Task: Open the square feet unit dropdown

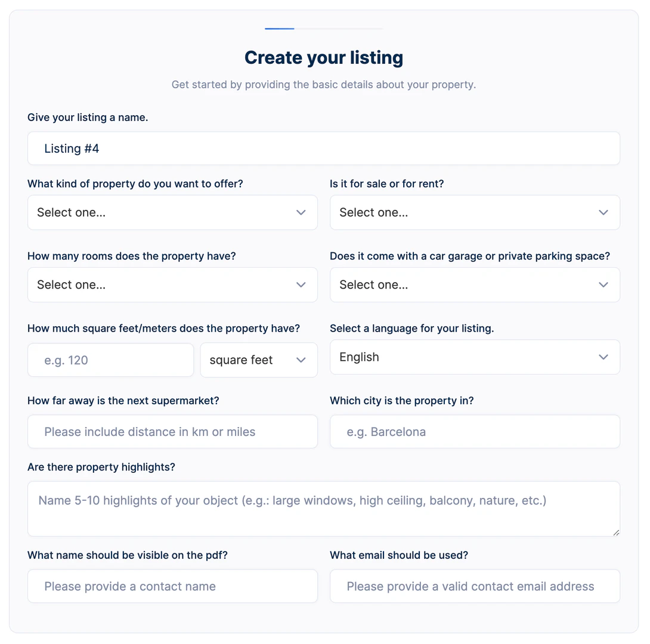Action: point(258,360)
